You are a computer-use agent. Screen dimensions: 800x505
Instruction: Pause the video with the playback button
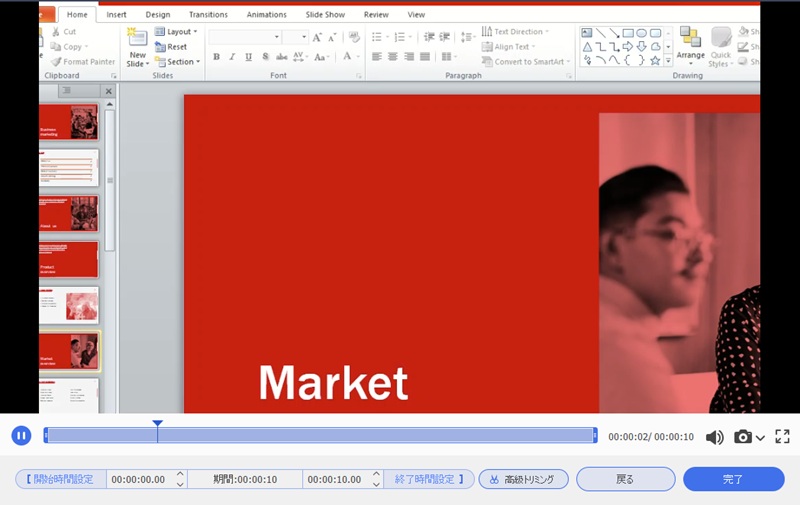pyautogui.click(x=21, y=436)
